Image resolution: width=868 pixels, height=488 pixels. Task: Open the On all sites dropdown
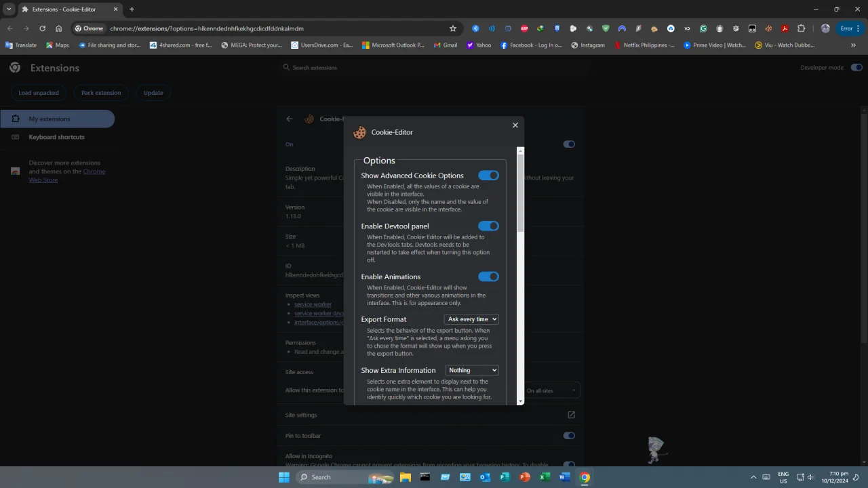coord(552,390)
